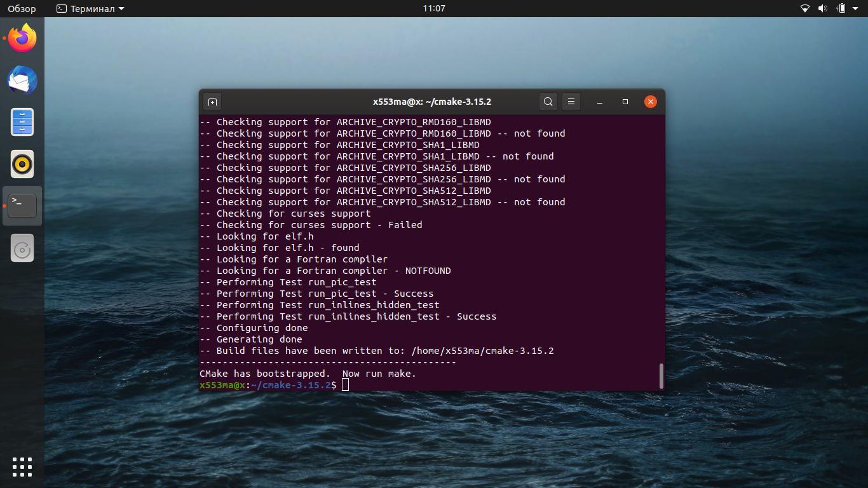The image size is (868, 488).
Task: Click the x553ma@x prompt text
Action: [x=222, y=385]
